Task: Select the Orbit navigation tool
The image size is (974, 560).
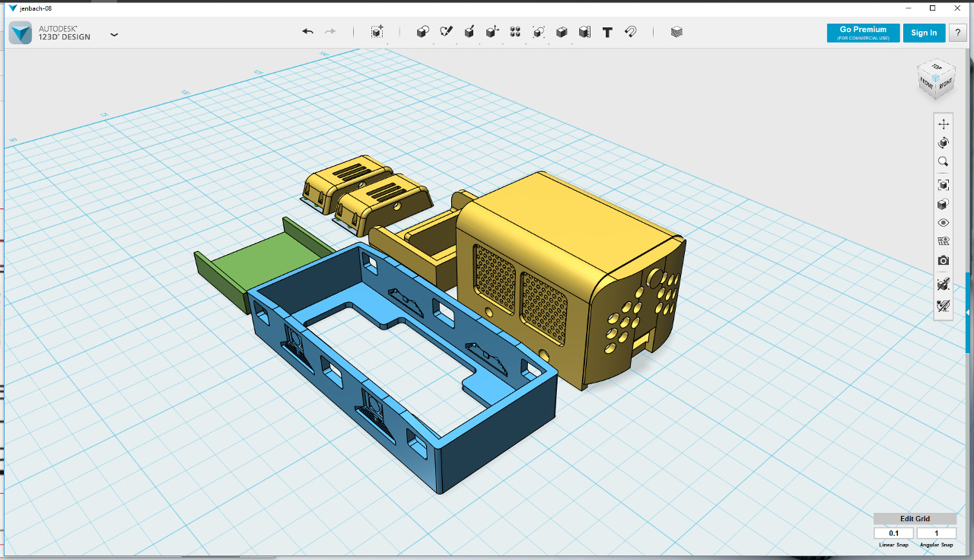Action: (944, 142)
